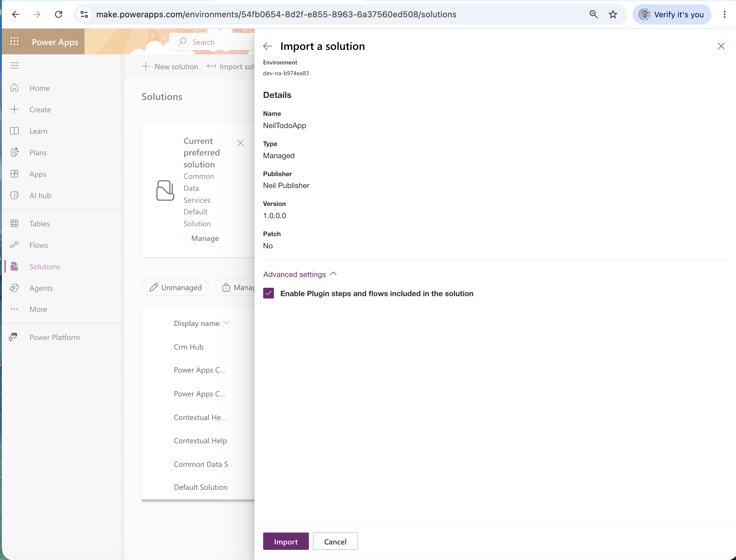The height and width of the screenshot is (560, 736).
Task: Collapse the left navigation hamburger menu
Action: (x=14, y=65)
